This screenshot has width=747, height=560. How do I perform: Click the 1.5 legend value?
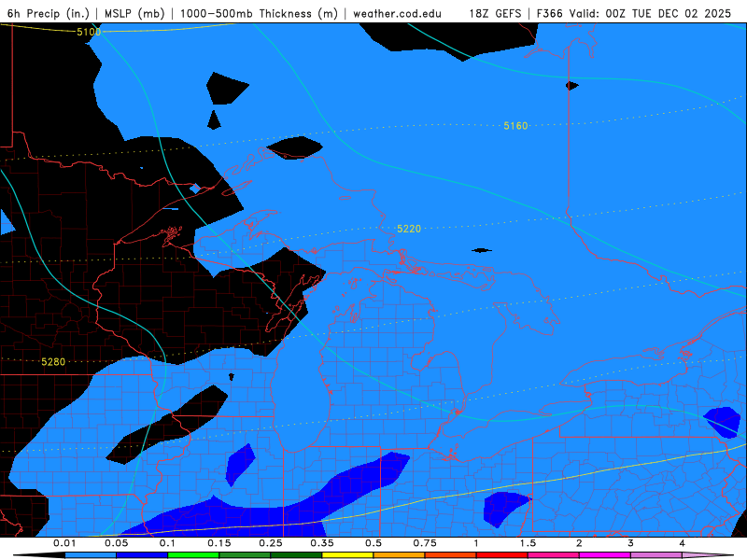click(x=528, y=543)
